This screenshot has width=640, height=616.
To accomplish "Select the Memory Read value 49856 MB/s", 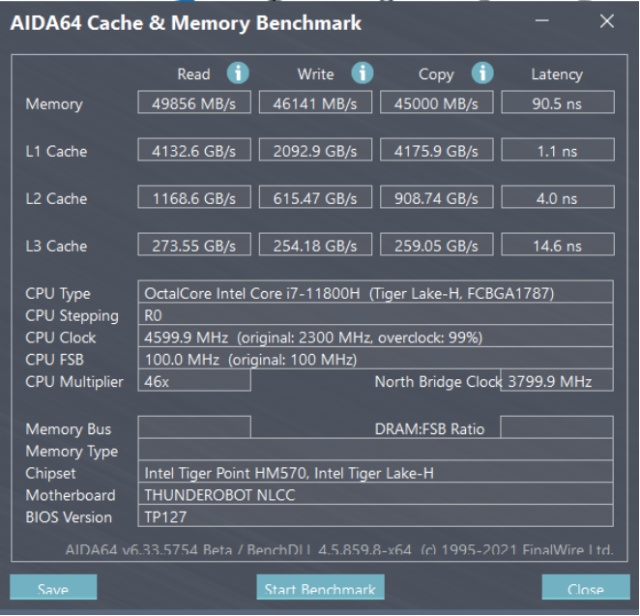I will 194,103.
